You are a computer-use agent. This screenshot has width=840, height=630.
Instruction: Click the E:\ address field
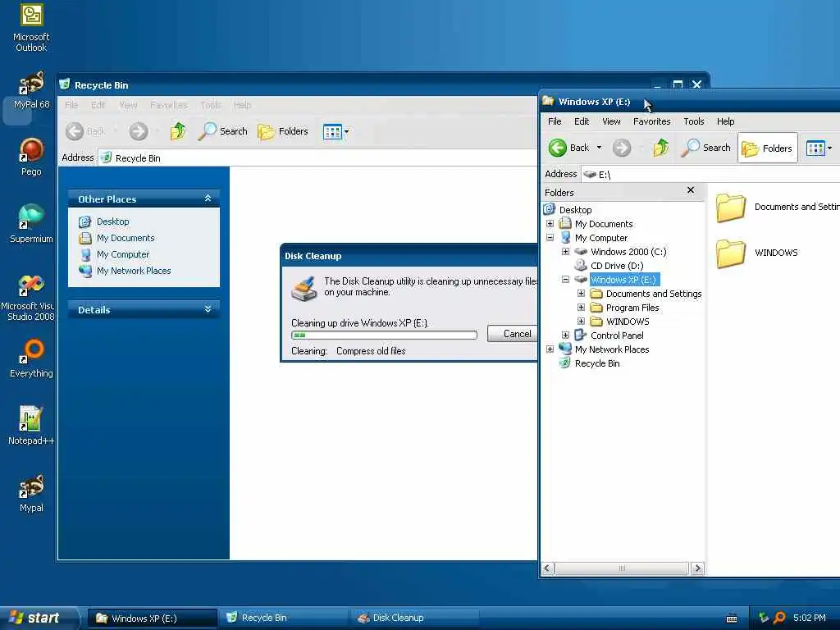711,174
